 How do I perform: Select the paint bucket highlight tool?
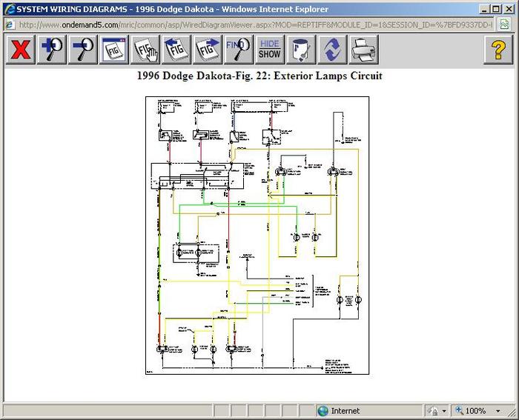[x=301, y=50]
